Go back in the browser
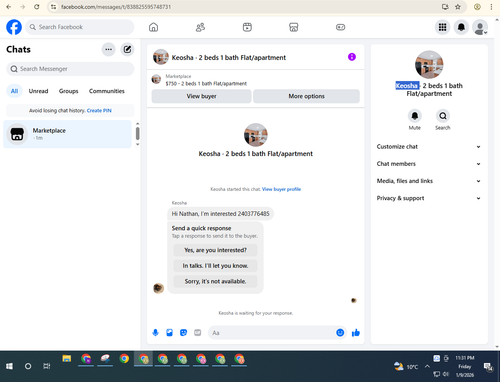 [x=9, y=7]
